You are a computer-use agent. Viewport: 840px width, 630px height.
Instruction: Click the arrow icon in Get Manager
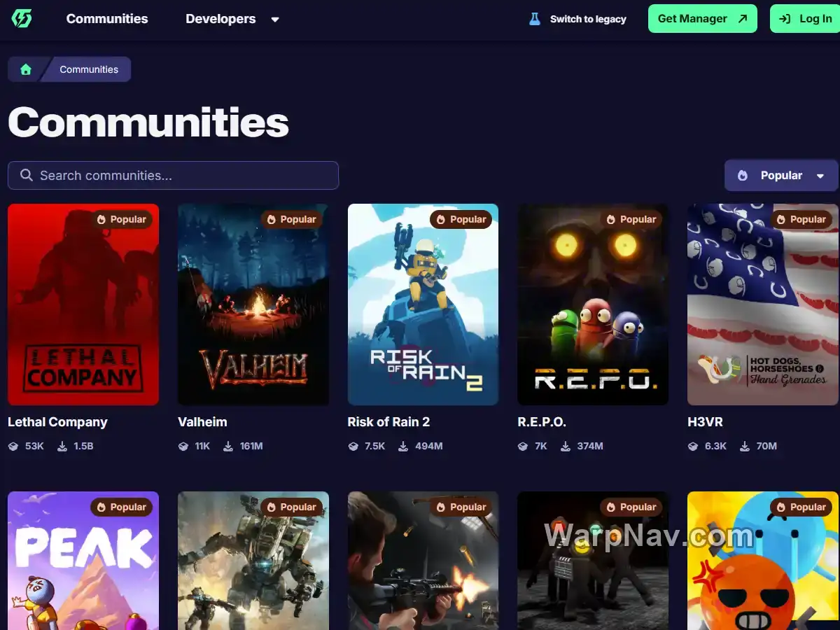pos(743,19)
